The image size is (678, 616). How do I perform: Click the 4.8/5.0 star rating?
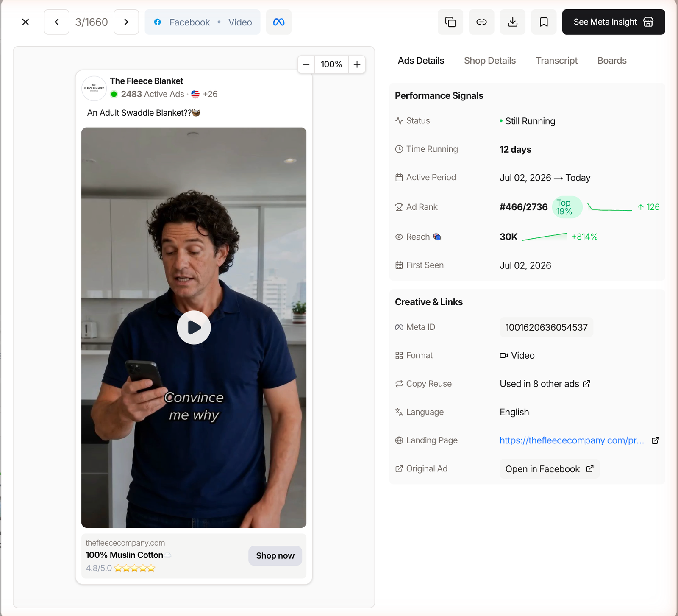pos(120,568)
